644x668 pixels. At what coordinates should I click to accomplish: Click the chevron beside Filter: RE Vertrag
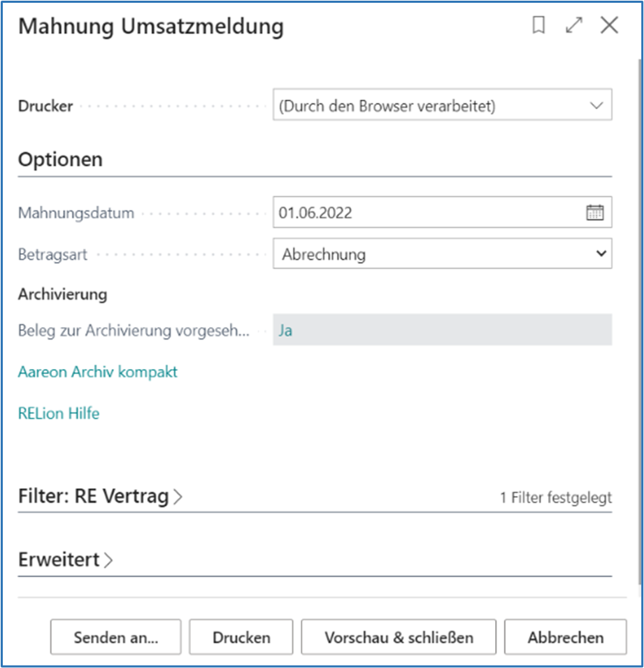point(178,497)
